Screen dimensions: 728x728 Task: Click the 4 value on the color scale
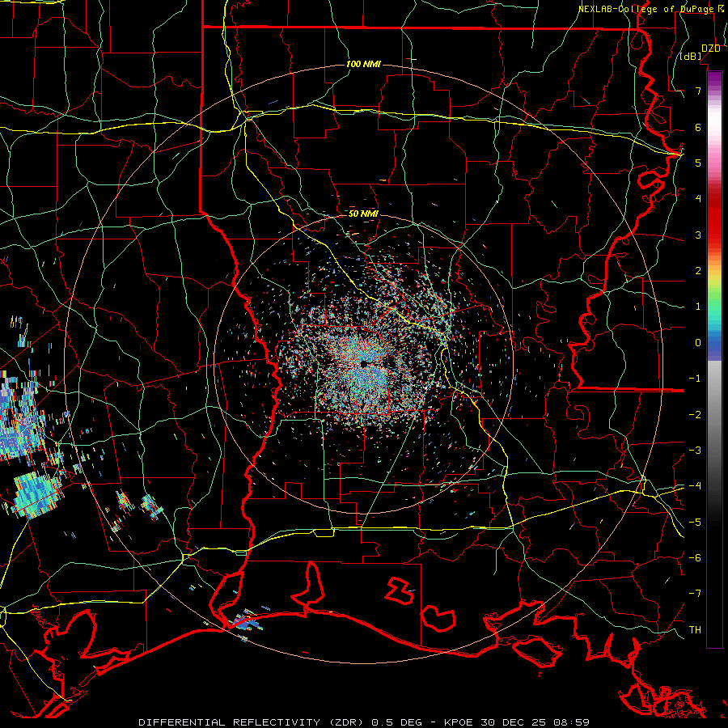[698, 199]
